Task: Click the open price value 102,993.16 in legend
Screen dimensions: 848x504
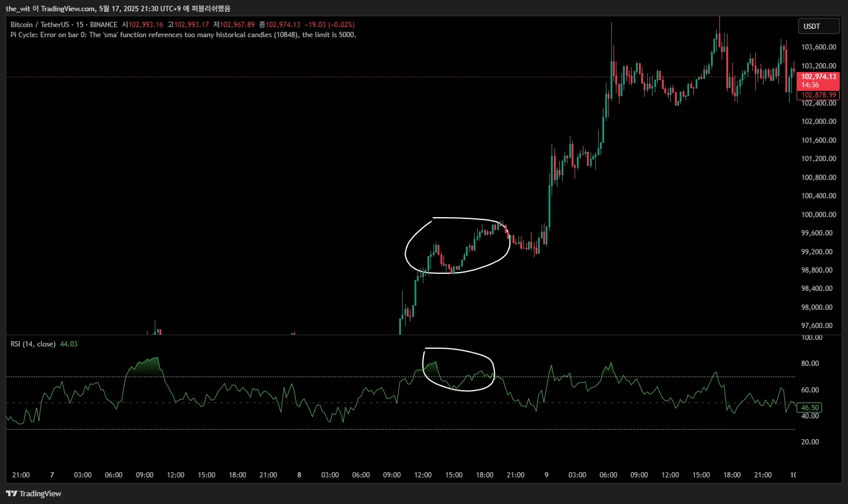Action: coord(146,25)
